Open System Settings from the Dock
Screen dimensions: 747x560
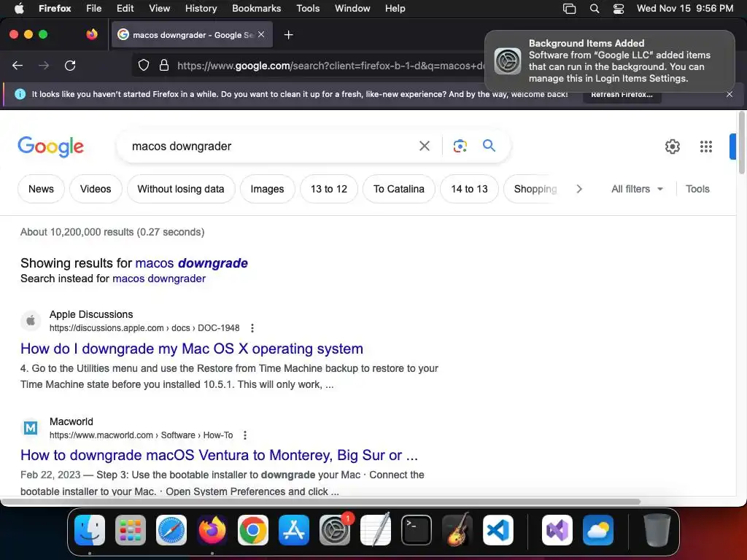point(335,530)
